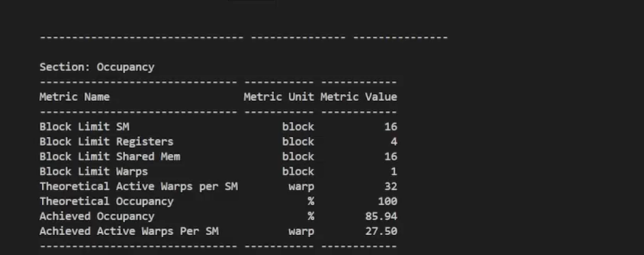Click the 'Section: Occupancy' heading

pyautogui.click(x=97, y=67)
